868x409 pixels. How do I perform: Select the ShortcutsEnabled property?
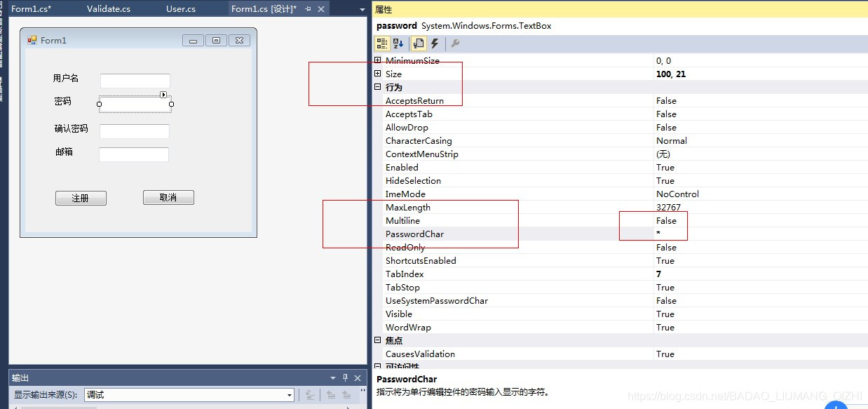621,261
